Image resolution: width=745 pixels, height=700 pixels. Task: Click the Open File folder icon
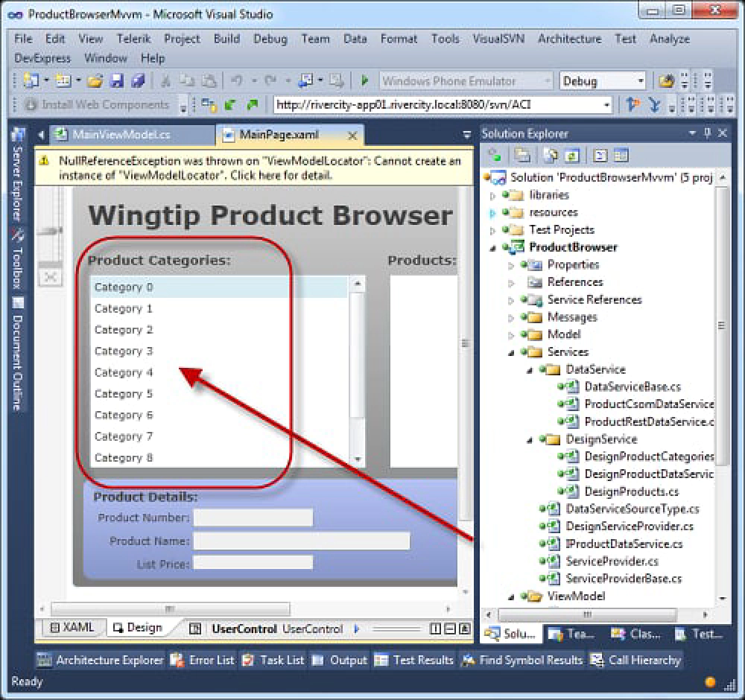pyautogui.click(x=95, y=81)
